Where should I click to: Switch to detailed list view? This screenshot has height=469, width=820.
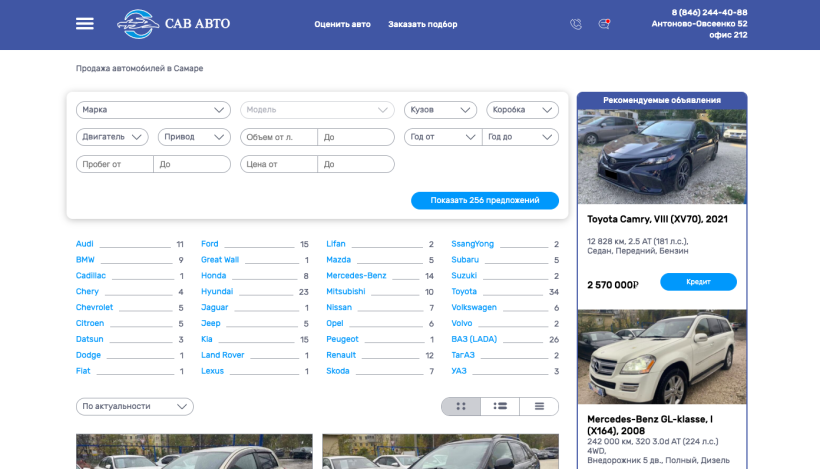click(500, 406)
